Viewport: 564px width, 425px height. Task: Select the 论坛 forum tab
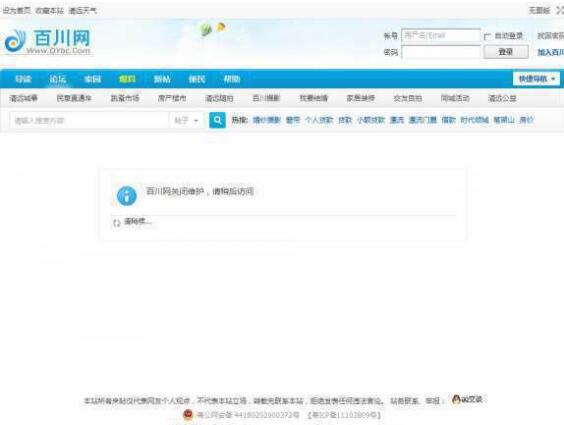pyautogui.click(x=58, y=79)
